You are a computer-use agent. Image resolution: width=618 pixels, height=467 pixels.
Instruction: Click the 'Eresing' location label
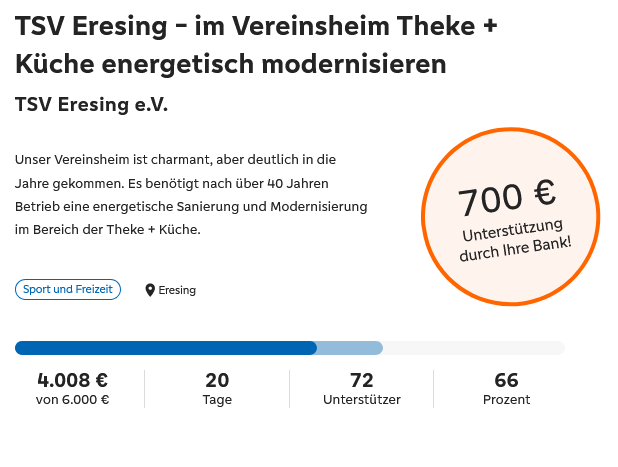pos(177,290)
